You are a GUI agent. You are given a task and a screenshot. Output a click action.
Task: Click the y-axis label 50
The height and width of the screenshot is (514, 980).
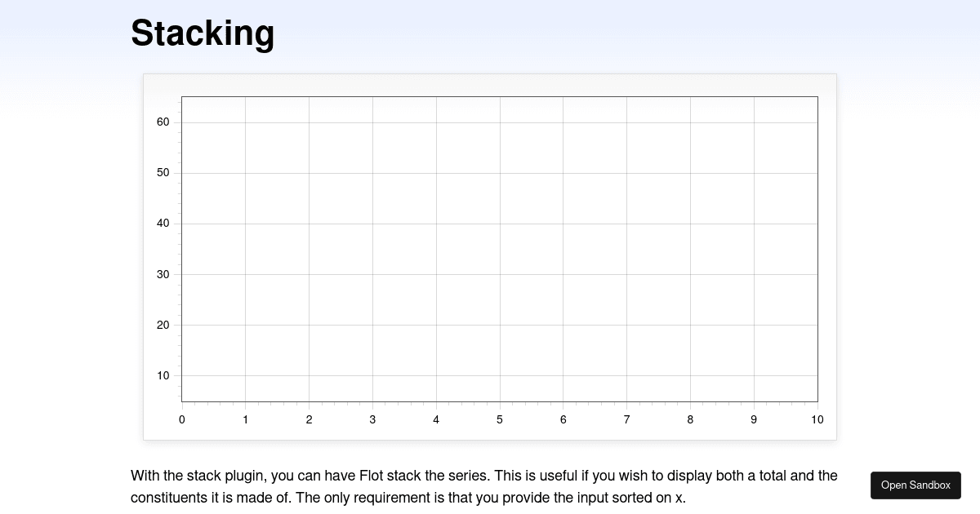[163, 172]
